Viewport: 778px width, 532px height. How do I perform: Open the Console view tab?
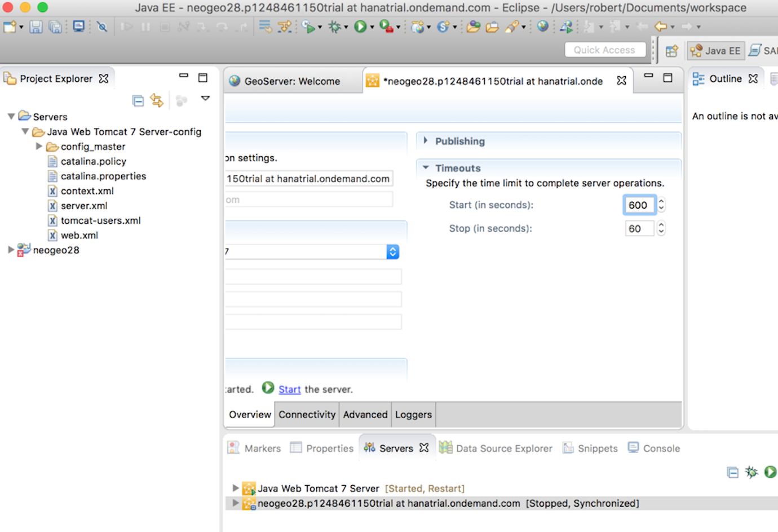(654, 448)
